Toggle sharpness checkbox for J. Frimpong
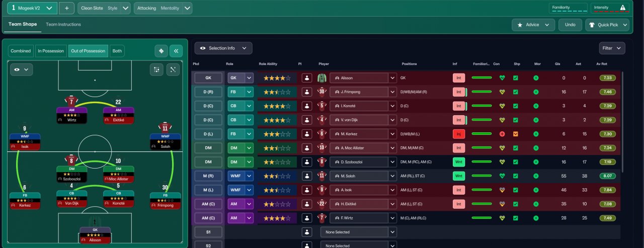Image resolution: width=644 pixels, height=248 pixels. pos(515,92)
